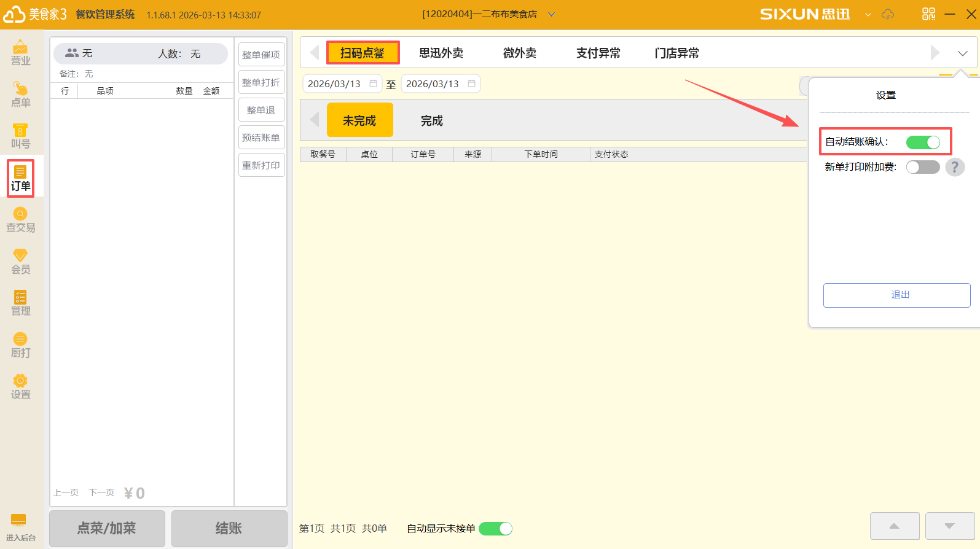Enable the 新单打印附加费 toggle

pos(923,167)
